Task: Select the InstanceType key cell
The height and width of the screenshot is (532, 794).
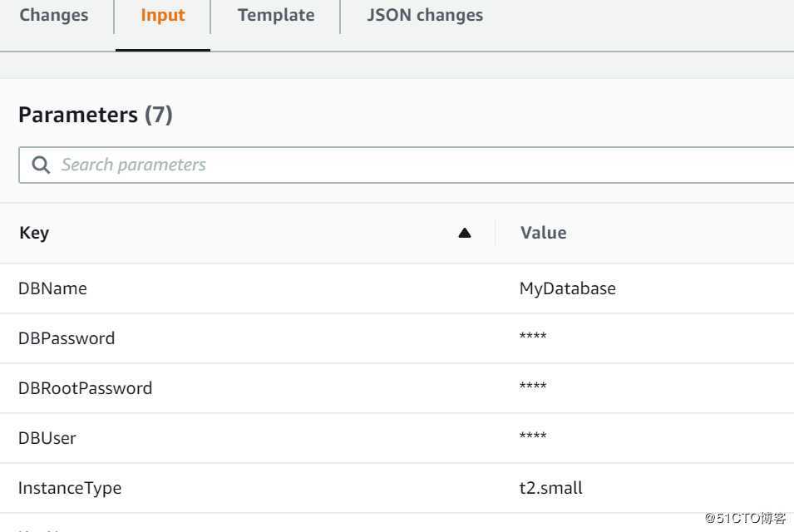Action: coord(70,488)
